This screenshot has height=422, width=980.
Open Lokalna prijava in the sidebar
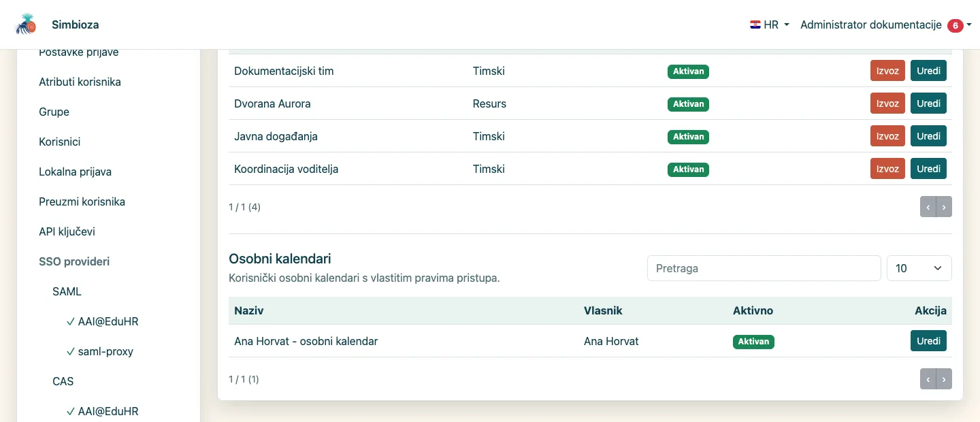pos(75,172)
